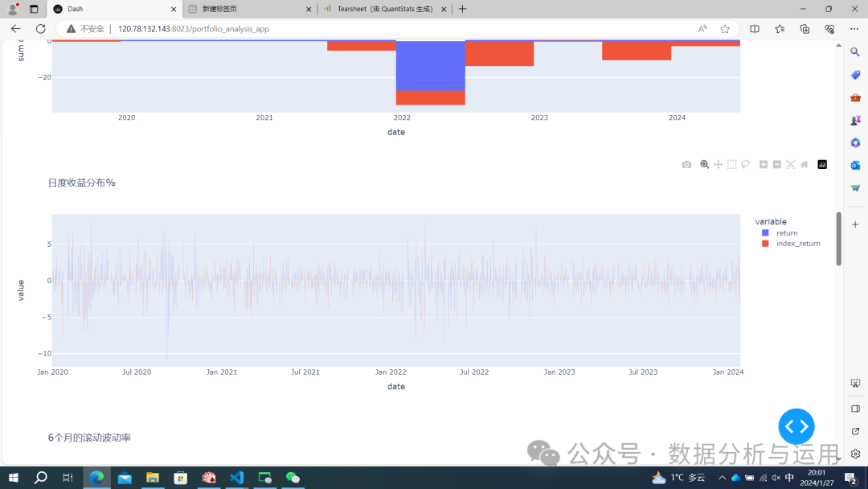Open the Edge sidebar Tools briefcase icon
The height and width of the screenshot is (489, 868).
[x=855, y=97]
